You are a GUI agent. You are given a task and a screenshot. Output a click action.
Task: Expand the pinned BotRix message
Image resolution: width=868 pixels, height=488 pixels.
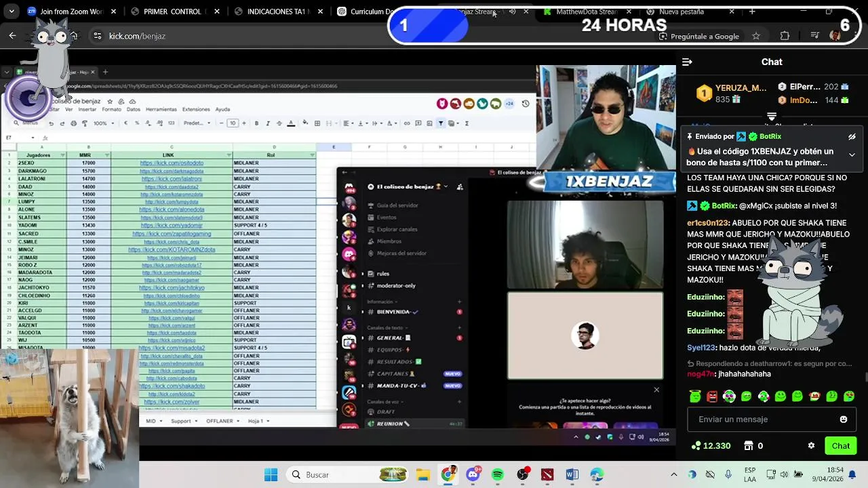852,155
